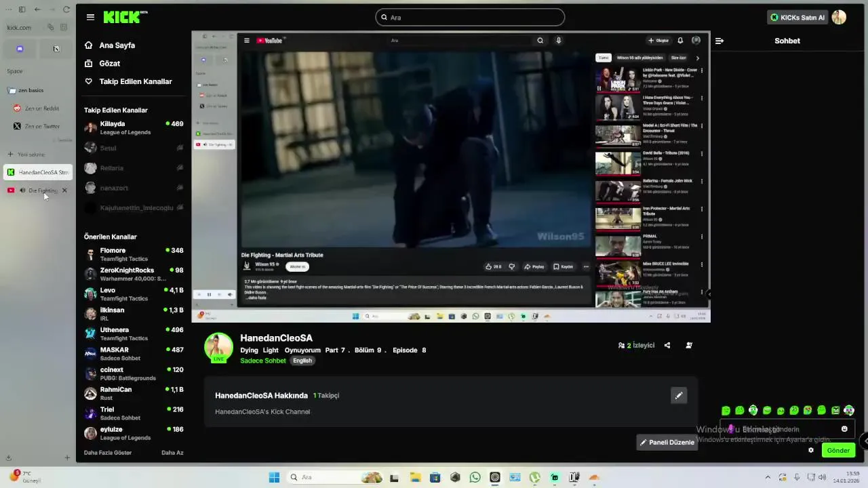Open Flomore's channel
Screen dimensions: 868x488
click(134, 254)
